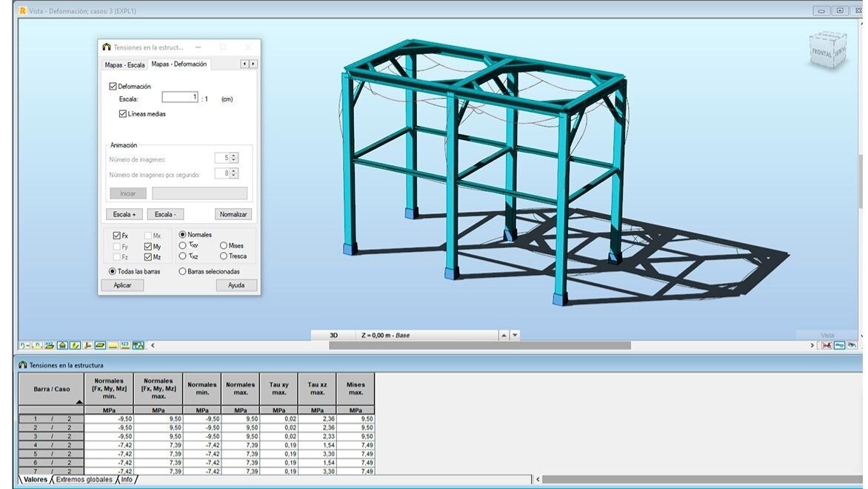Click the Robot app icon in view title bar
Image resolution: width=868 pixels, height=489 pixels.
pyautogui.click(x=23, y=10)
